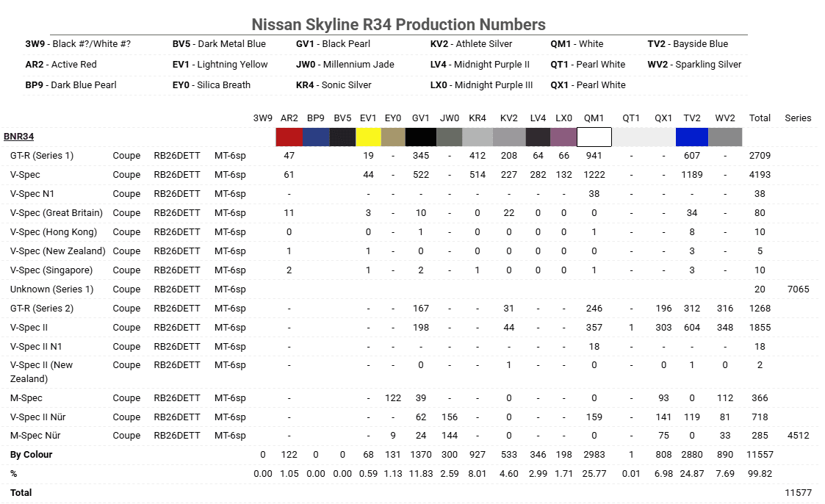This screenshot has width=825, height=504.
Task: Select the Bayside Blue colour swatch
Action: pyautogui.click(x=691, y=137)
